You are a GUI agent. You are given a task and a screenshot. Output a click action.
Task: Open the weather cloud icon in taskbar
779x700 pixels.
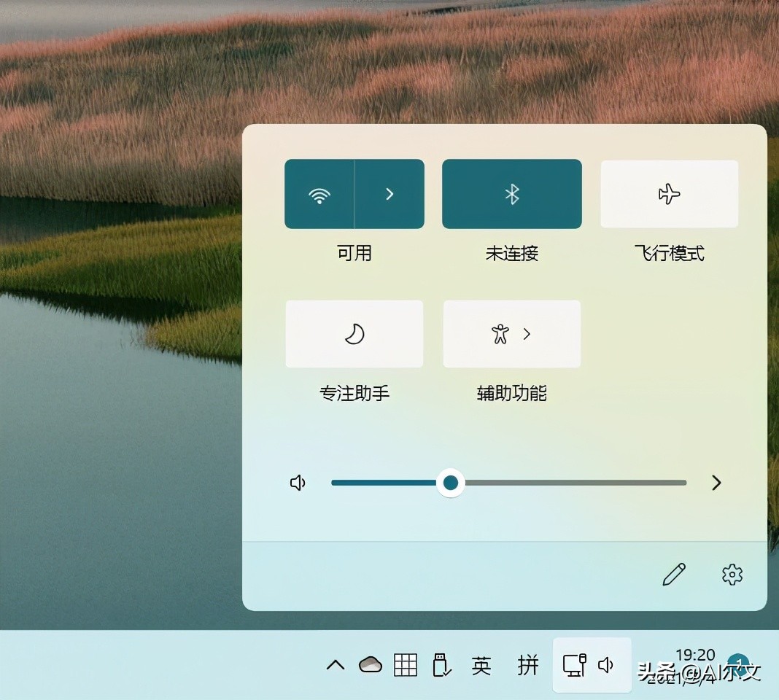coord(371,664)
